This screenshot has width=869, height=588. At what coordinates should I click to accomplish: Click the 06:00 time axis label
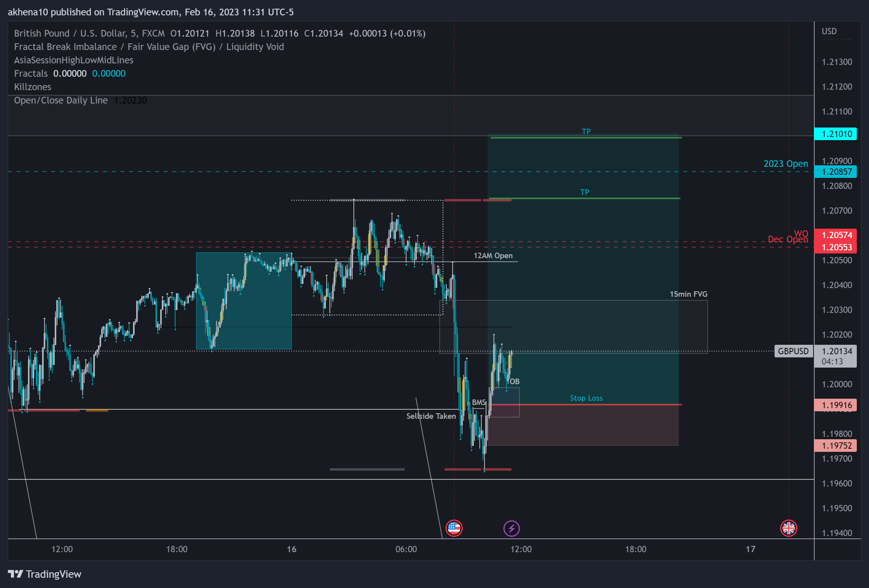406,549
